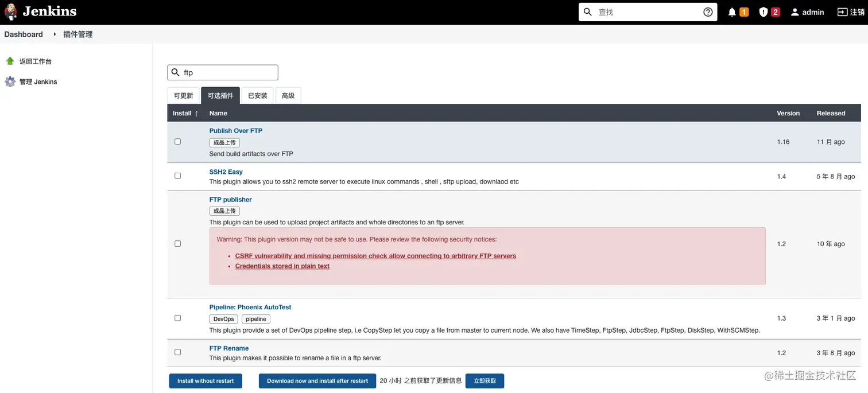Image resolution: width=868 pixels, height=393 pixels.
Task: Click the 立即获取 button
Action: click(x=485, y=381)
